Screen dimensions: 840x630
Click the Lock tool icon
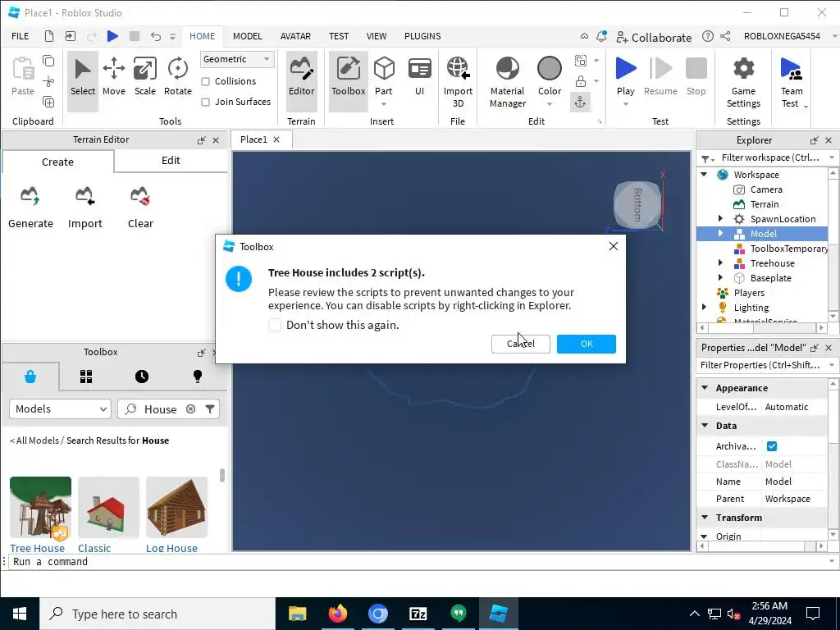click(x=581, y=81)
